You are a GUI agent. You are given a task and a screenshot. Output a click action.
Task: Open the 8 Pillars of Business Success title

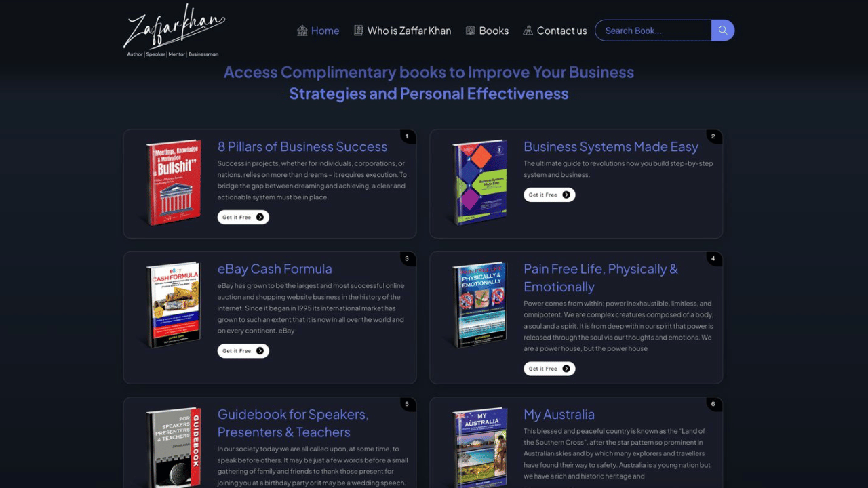(302, 147)
